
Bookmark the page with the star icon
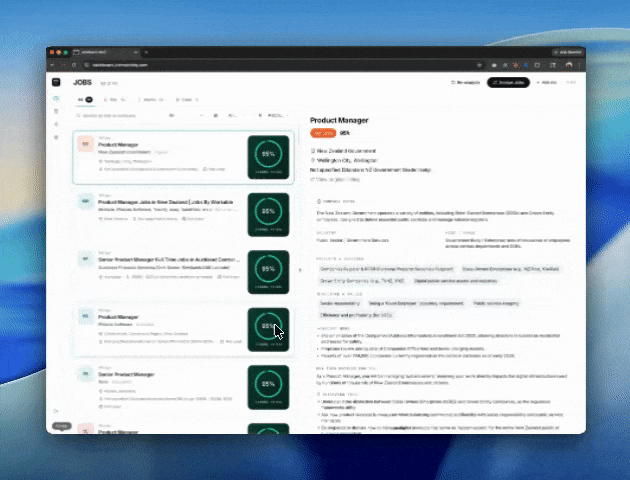pyautogui.click(x=479, y=65)
